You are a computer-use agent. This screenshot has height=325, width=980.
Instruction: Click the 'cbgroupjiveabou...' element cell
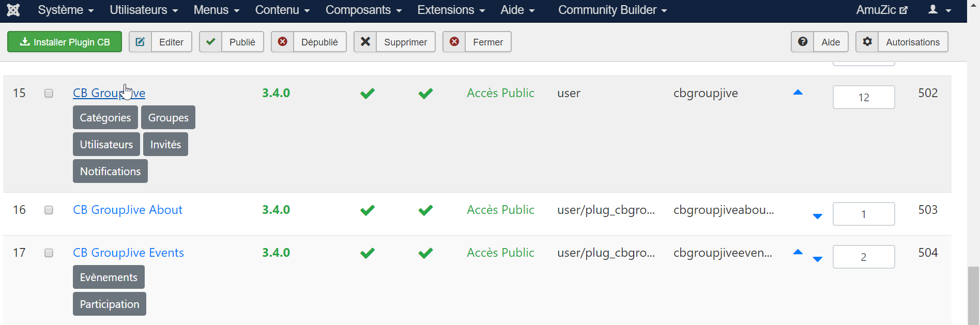pyautogui.click(x=724, y=210)
